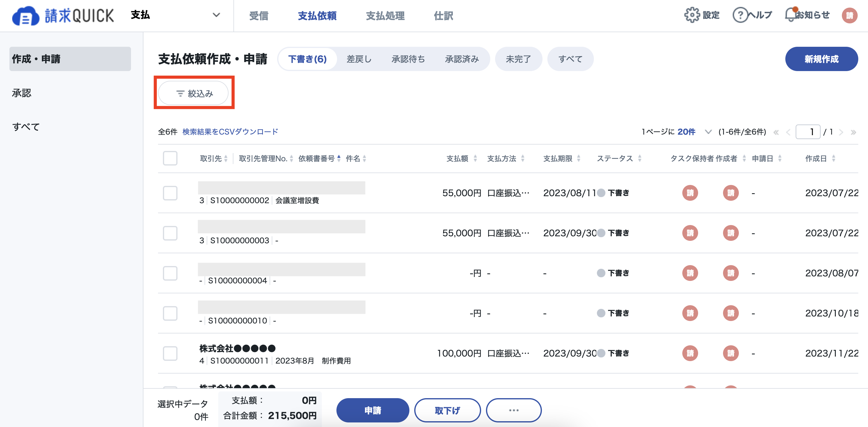868x427 pixels.
Task: Sort by 作成日 column arrows
Action: tap(833, 159)
